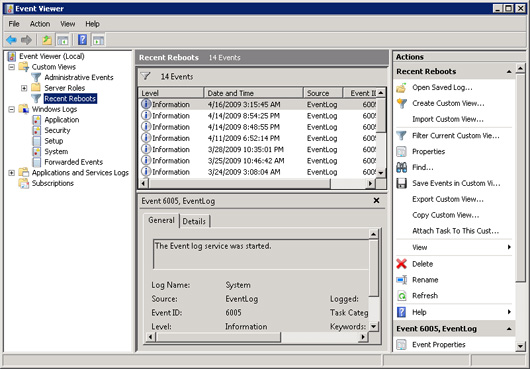The image size is (530, 369).
Task: Click the Application log icon
Action: click(x=37, y=120)
